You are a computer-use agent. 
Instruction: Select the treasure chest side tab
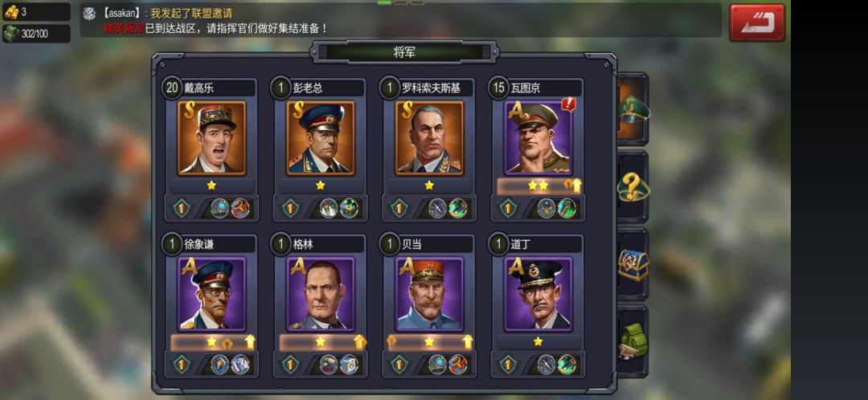pyautogui.click(x=633, y=265)
